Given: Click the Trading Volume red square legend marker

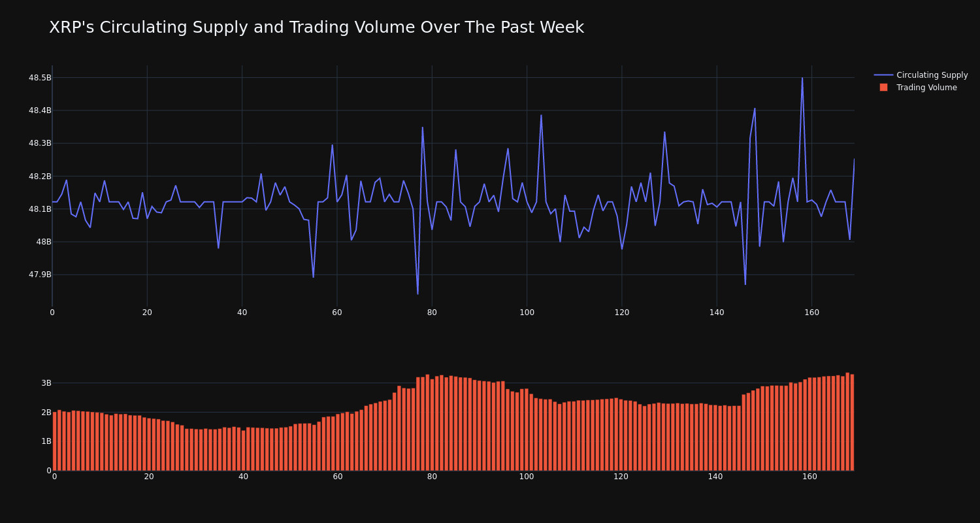Looking at the screenshot, I should pyautogui.click(x=883, y=88).
